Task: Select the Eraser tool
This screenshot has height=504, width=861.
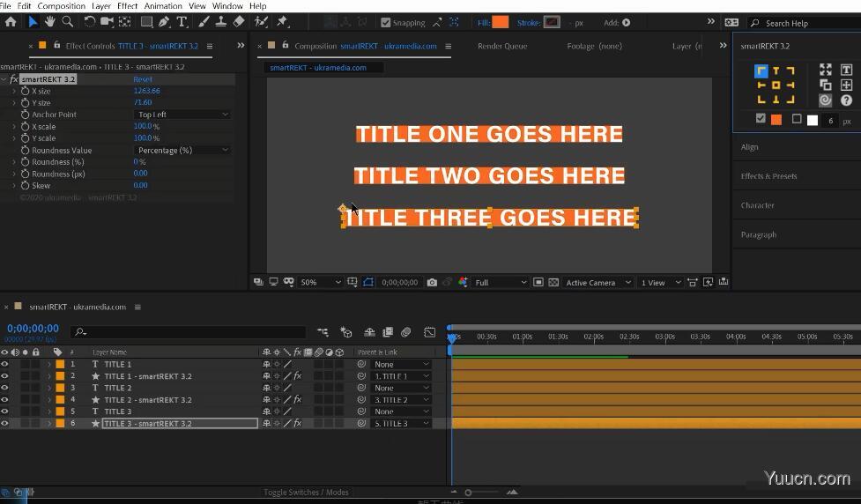Action: 239,22
